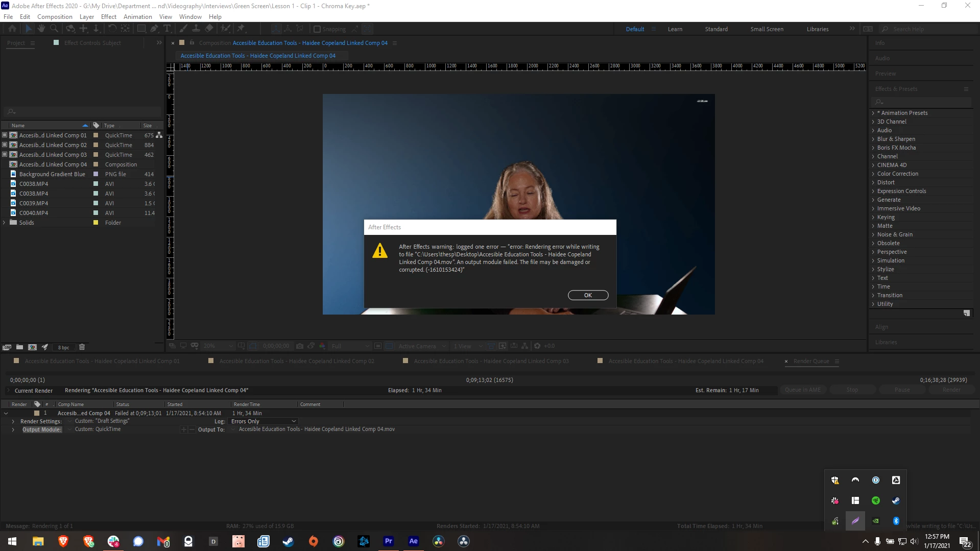This screenshot has height=551, width=980.
Task: Select the Pen tool
Action: pos(154,29)
